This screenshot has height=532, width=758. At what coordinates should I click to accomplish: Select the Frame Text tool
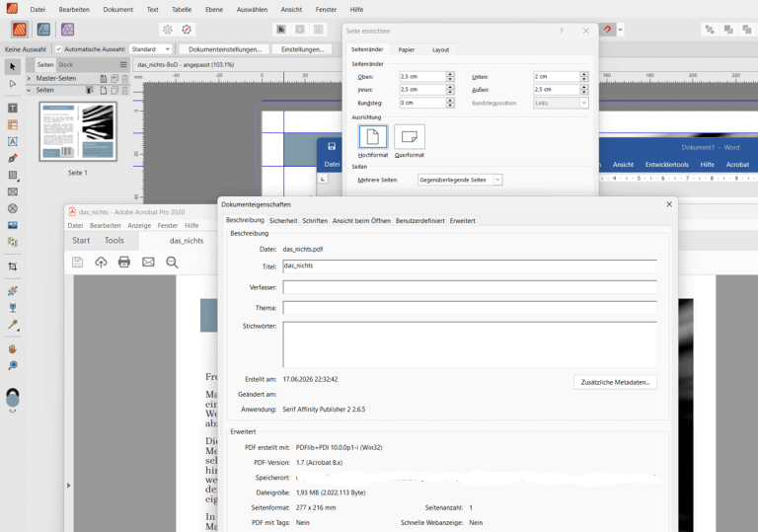click(13, 109)
